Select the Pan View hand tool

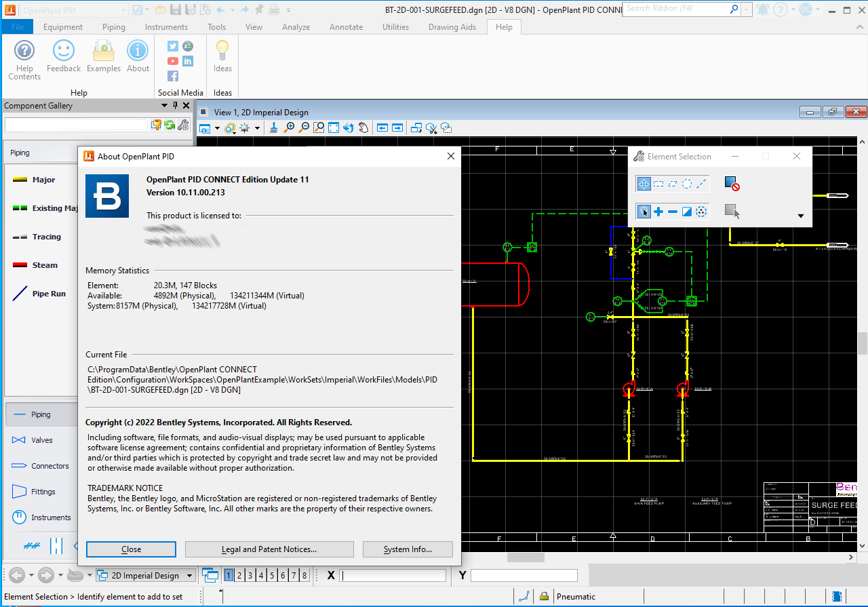[x=363, y=128]
